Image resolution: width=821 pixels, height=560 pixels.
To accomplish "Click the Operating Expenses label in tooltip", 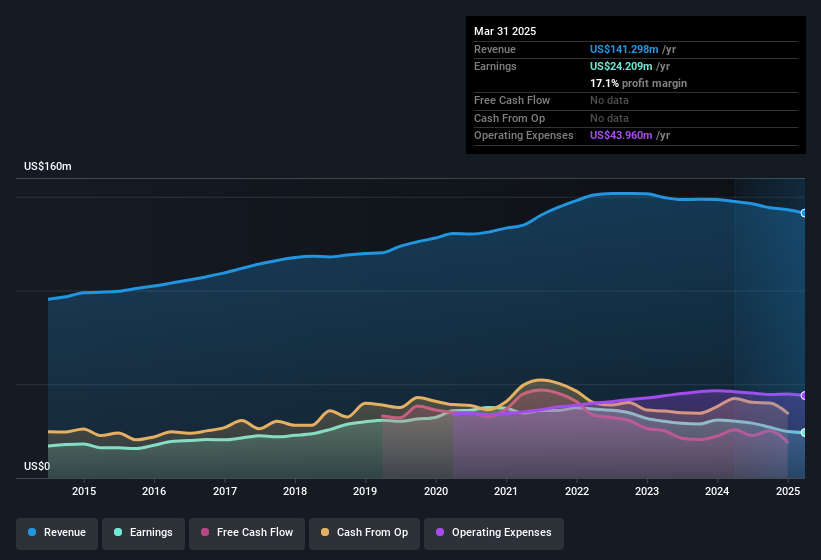I will pos(524,136).
